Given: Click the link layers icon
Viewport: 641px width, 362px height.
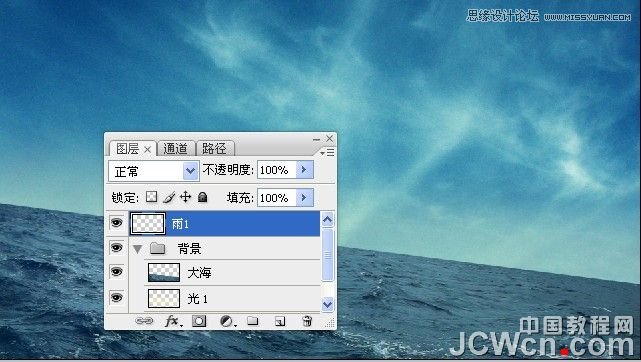Looking at the screenshot, I should (144, 321).
